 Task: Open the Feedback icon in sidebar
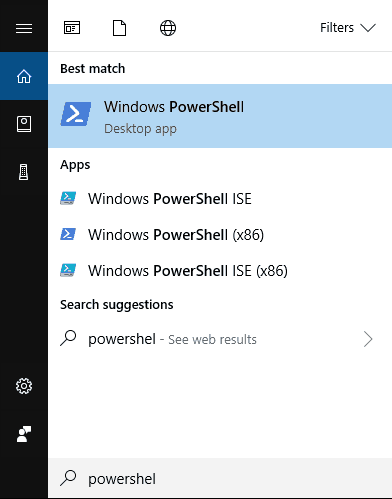coord(24,434)
